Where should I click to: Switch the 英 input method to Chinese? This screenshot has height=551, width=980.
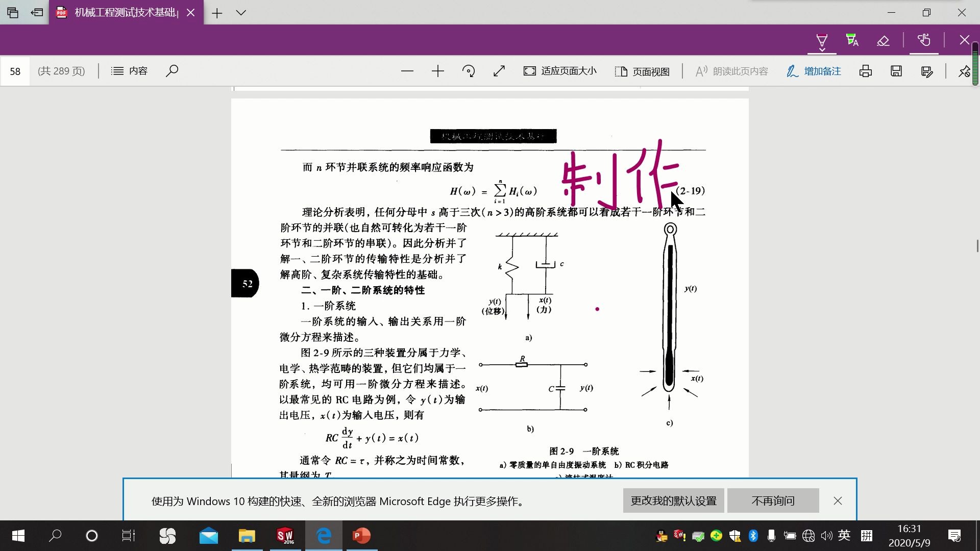pos(845,536)
